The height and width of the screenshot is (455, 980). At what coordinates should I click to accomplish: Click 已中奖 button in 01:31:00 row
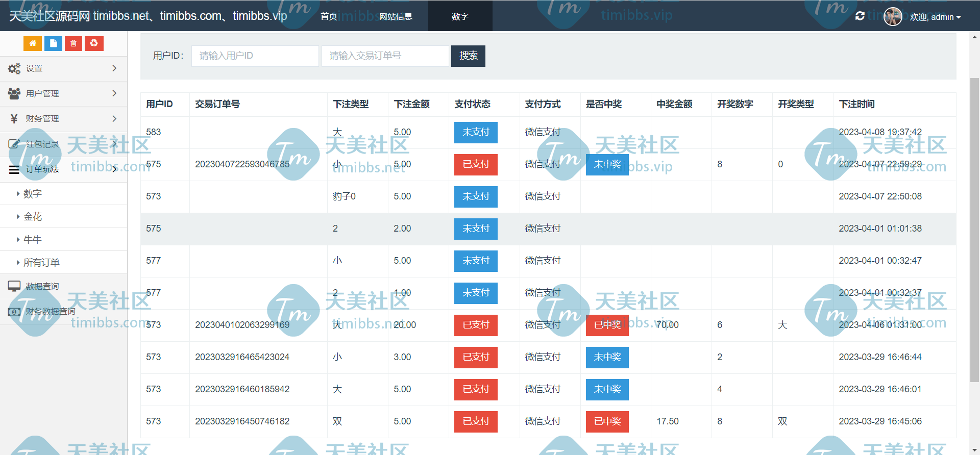coord(607,325)
